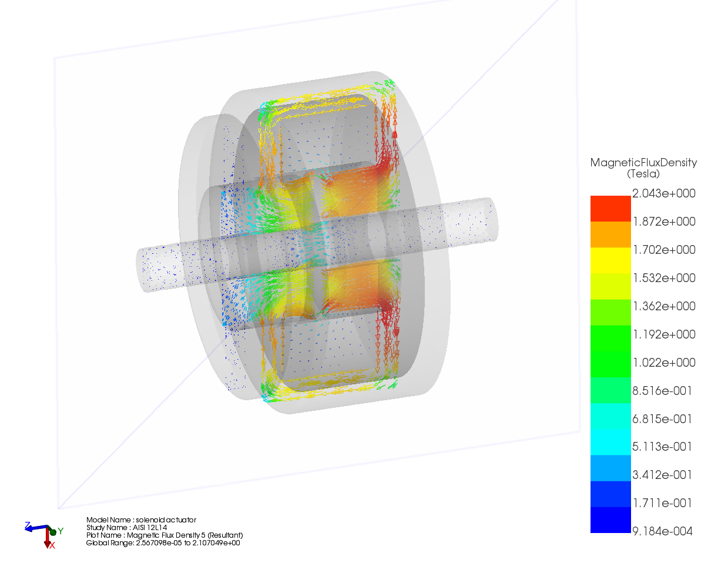This screenshot has width=728, height=563.
Task: Select the orange band in the color legend
Action: click(610, 234)
